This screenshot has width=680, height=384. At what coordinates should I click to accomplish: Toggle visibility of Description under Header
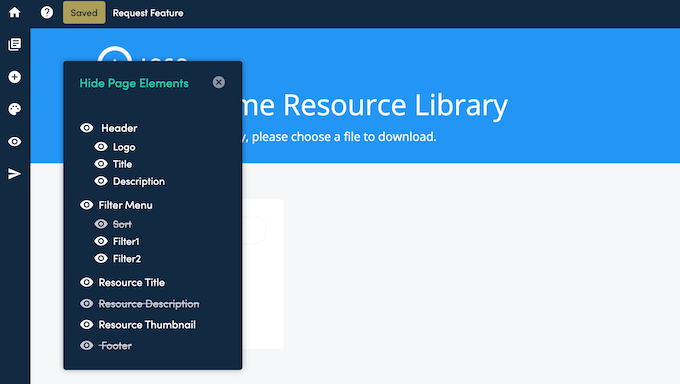[x=101, y=181]
